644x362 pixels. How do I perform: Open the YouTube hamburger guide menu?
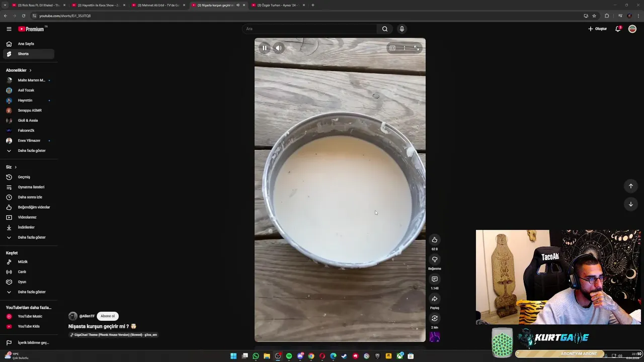pyautogui.click(x=9, y=29)
